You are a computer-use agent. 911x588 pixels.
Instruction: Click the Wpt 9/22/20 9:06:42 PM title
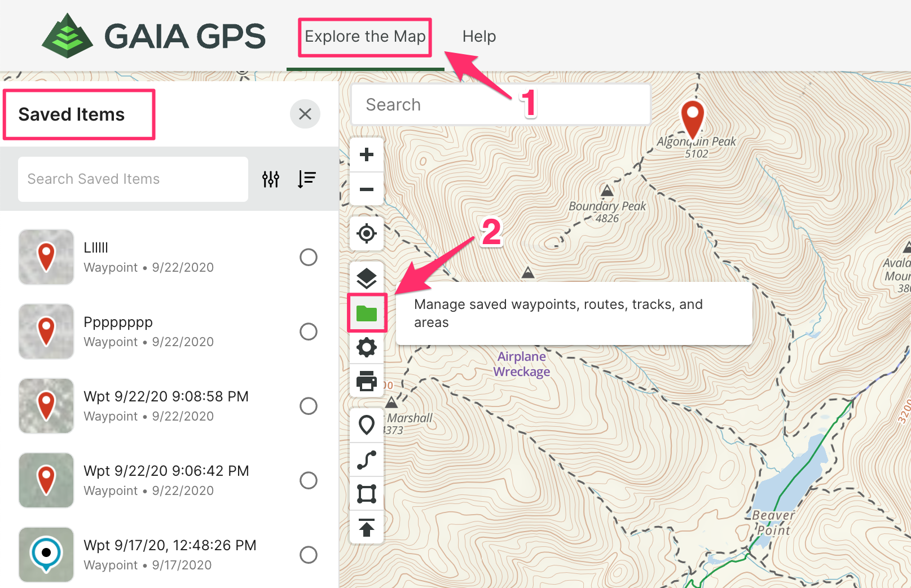tap(166, 471)
